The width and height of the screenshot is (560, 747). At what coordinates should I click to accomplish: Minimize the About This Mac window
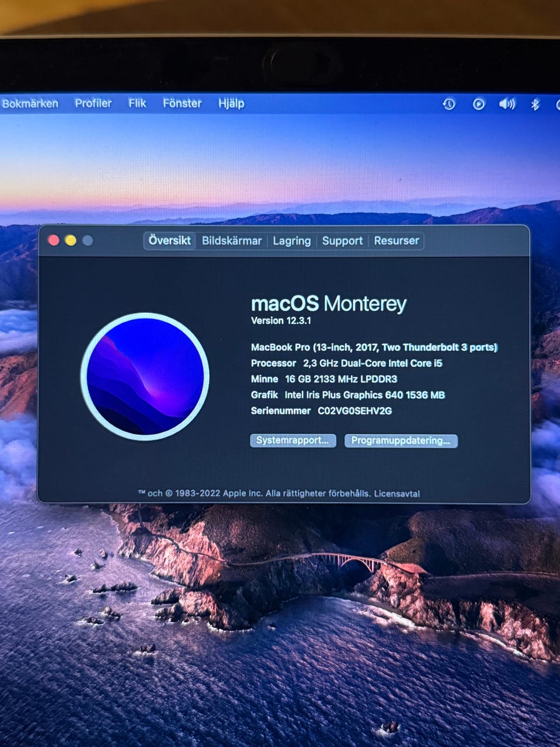tap(71, 240)
